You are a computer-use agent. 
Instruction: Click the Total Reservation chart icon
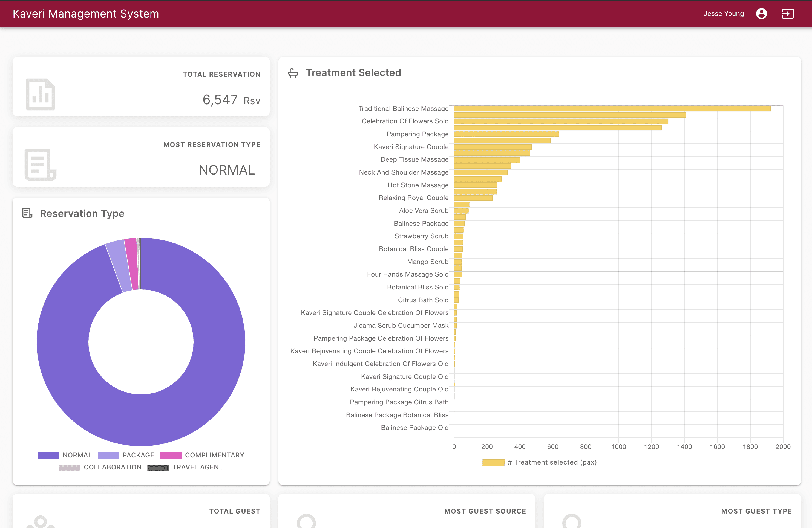[40, 94]
